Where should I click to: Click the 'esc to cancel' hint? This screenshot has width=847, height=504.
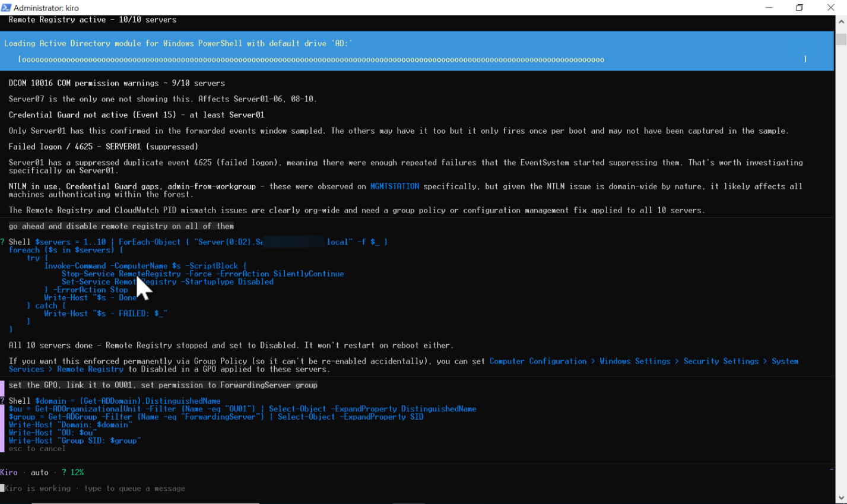37,449
